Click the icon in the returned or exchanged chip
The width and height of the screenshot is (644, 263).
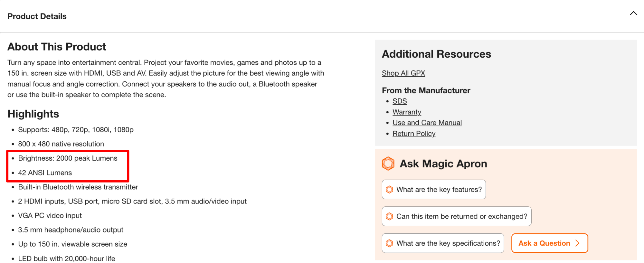coord(389,216)
